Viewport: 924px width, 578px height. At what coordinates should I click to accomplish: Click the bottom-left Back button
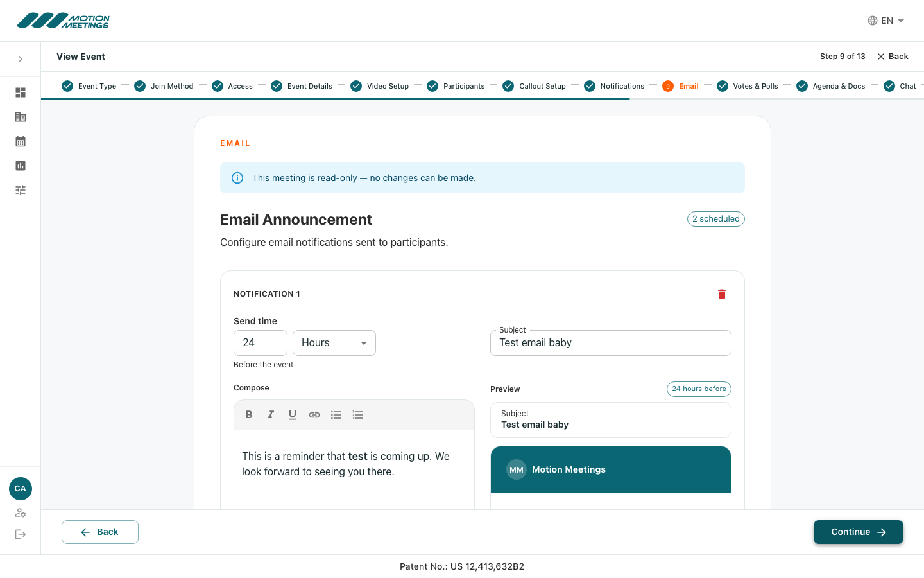pyautogui.click(x=100, y=532)
